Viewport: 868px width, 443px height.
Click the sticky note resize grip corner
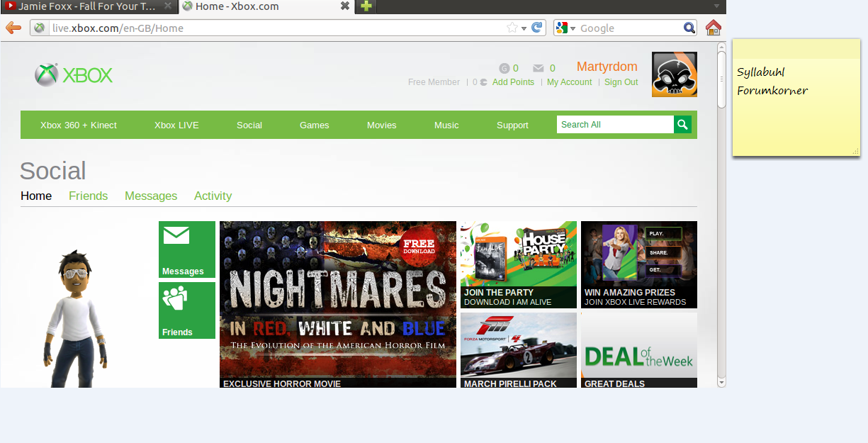855,151
